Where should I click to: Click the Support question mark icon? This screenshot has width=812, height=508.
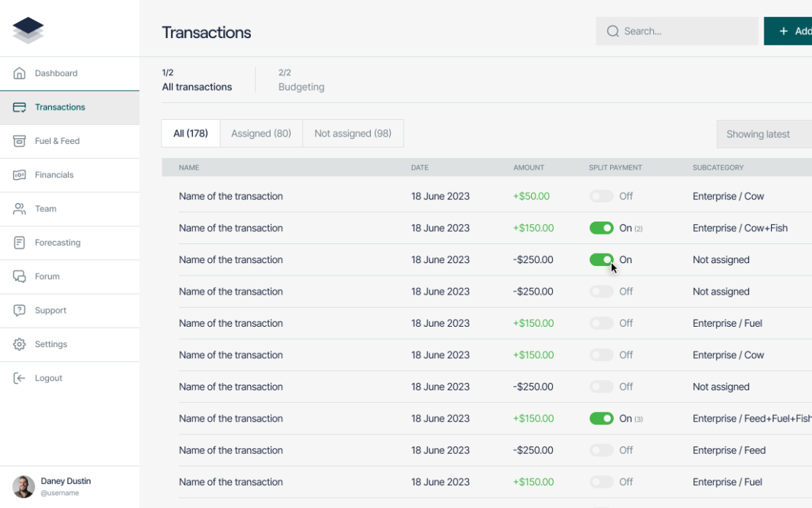click(x=19, y=311)
